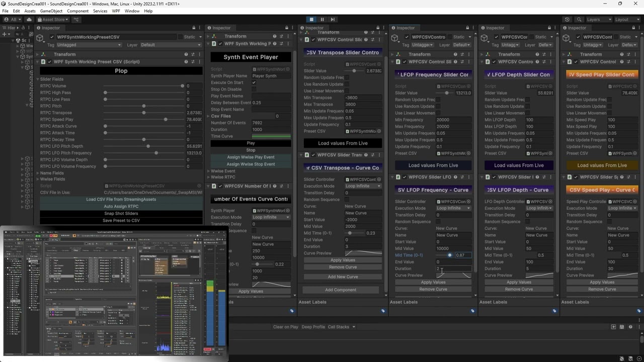The width and height of the screenshot is (644, 362).
Task: Toggle Use Random Update in Transpose slider controller
Action: tap(347, 84)
